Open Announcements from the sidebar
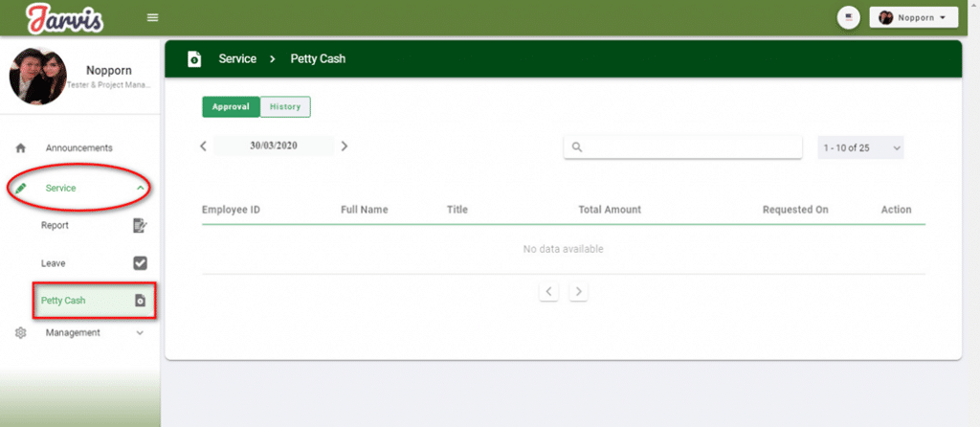This screenshot has height=427, width=980. [x=78, y=148]
